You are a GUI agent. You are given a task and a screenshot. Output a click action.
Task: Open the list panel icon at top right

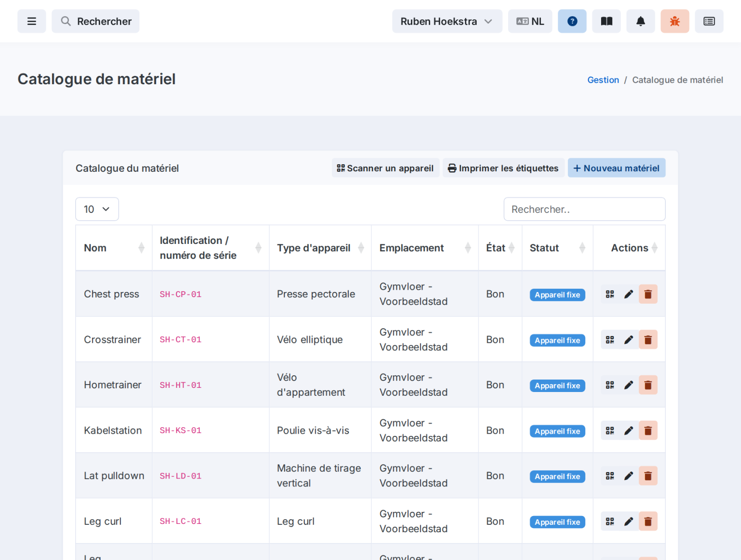click(709, 21)
